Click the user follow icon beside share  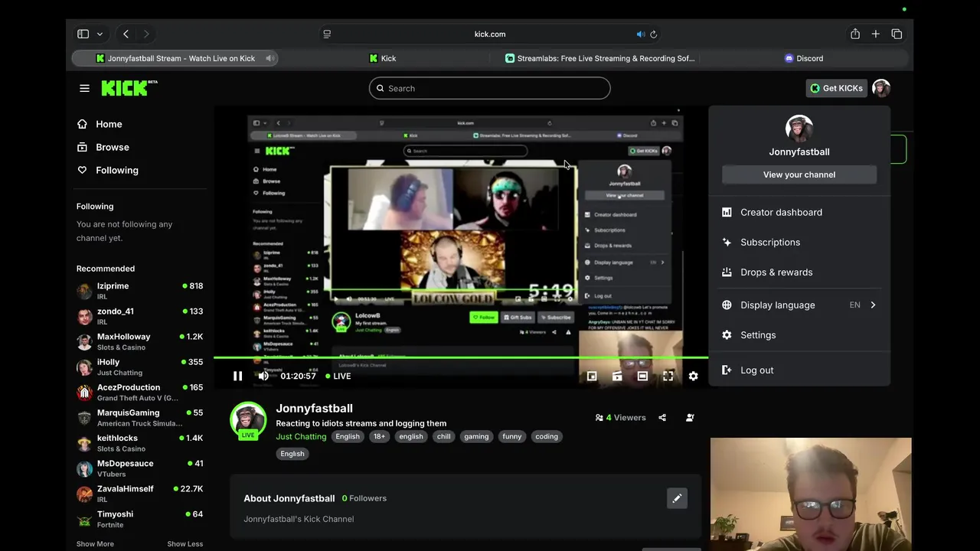point(690,417)
